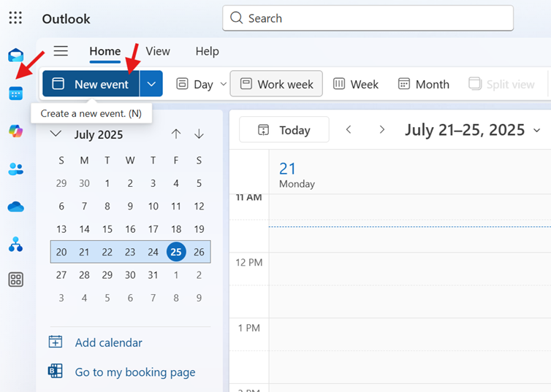
Task: Open the org explorer sidebar icon
Action: tap(15, 245)
